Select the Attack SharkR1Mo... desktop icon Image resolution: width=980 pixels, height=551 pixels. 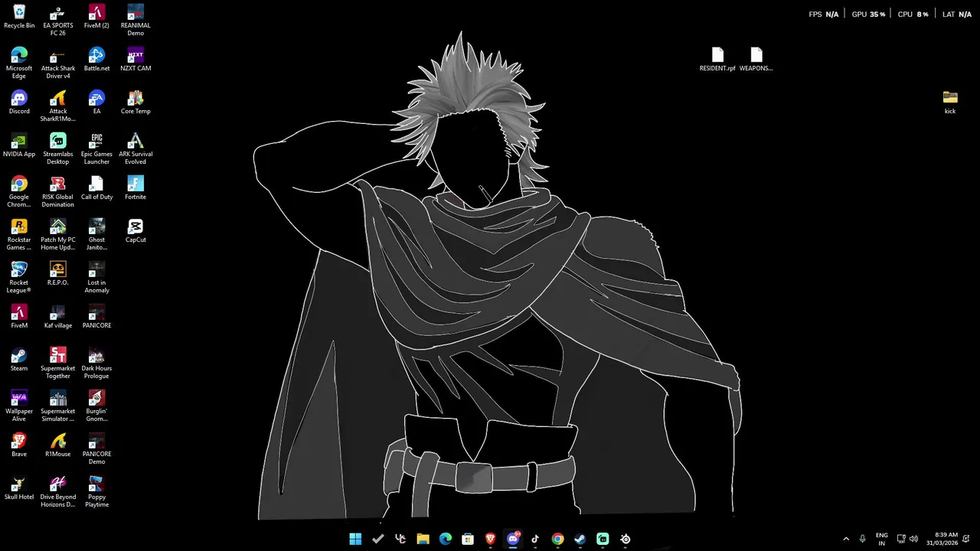[58, 106]
